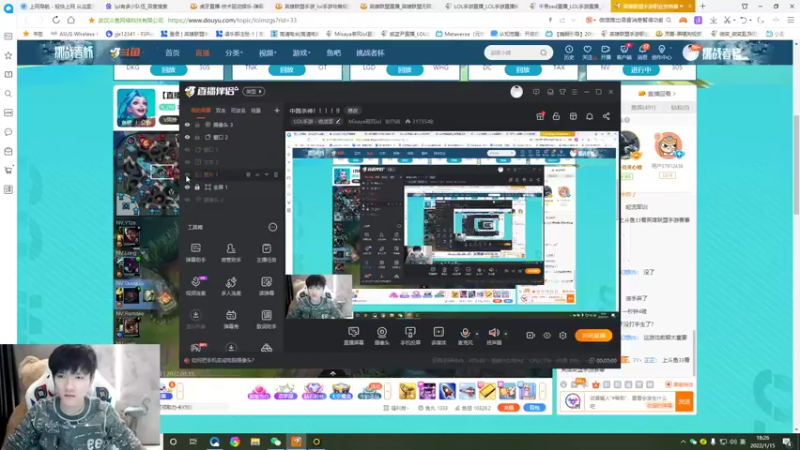
Task: Click the 修改 button beside stream title
Action: pos(353,110)
